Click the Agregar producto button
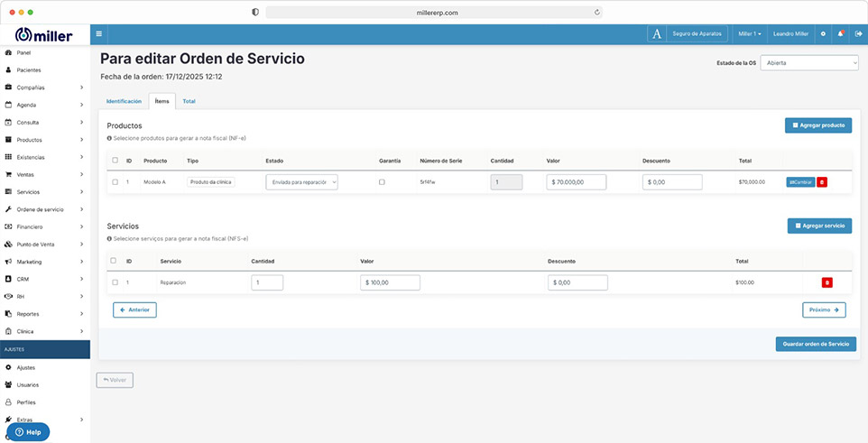Screen dimensions: 868x443 coord(818,125)
